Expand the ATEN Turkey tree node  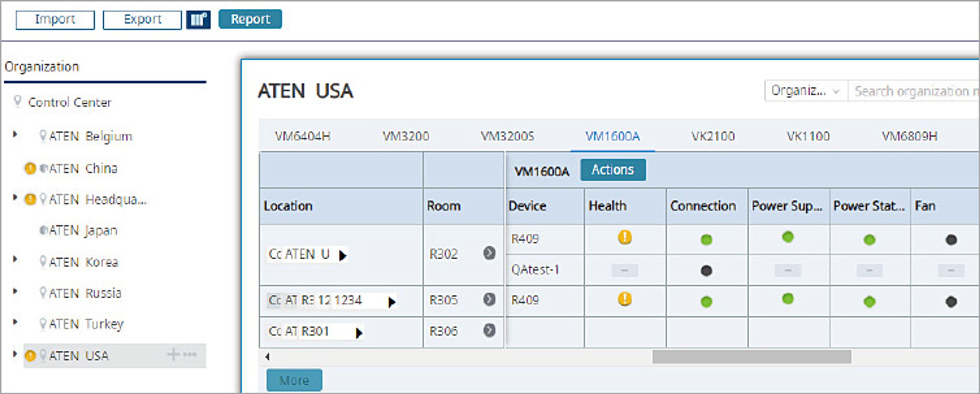[x=15, y=322]
